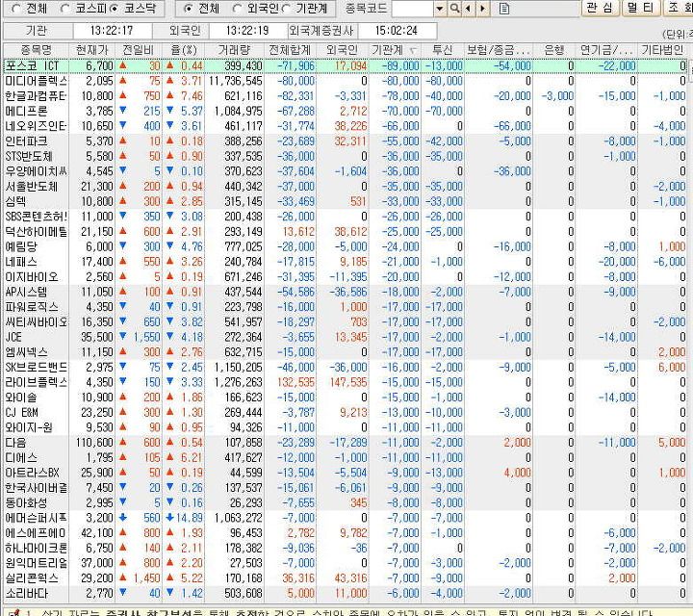This screenshot has height=616, width=693.
Task: Select the CJ E&M stock name
Action: point(21,412)
